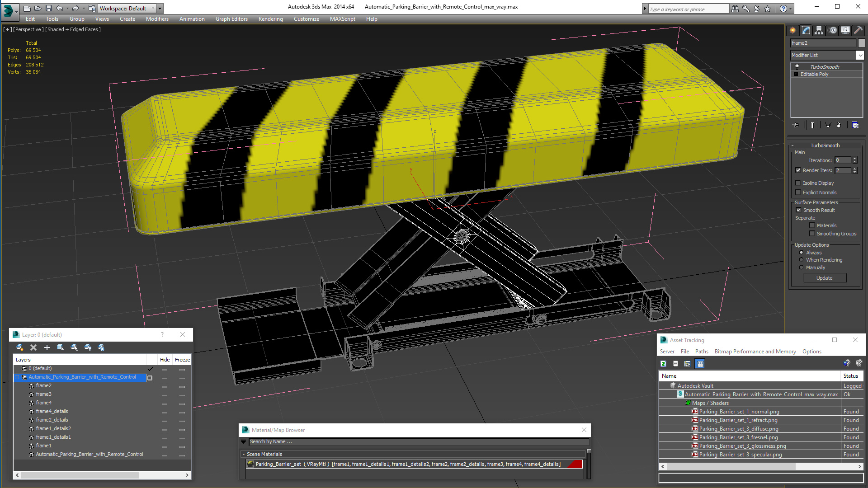868x488 pixels.
Task: Click Make Unique icon under modifier stack
Action: [828, 125]
